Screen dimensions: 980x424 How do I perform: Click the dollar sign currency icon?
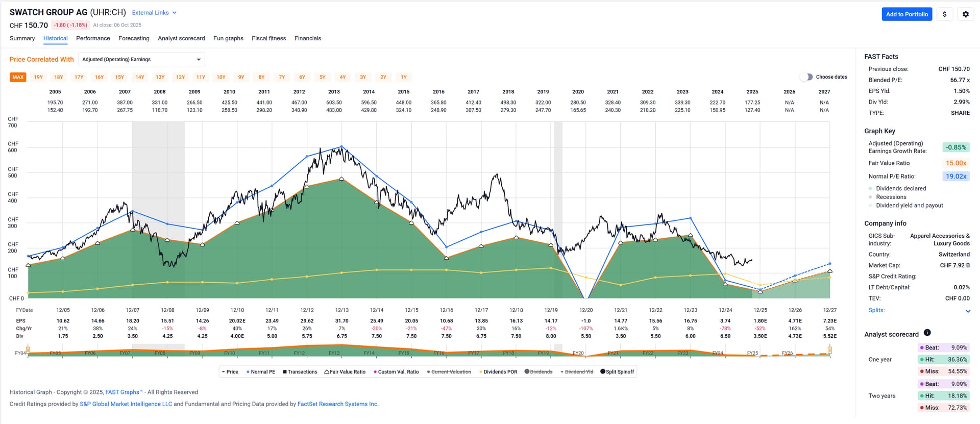click(x=944, y=14)
